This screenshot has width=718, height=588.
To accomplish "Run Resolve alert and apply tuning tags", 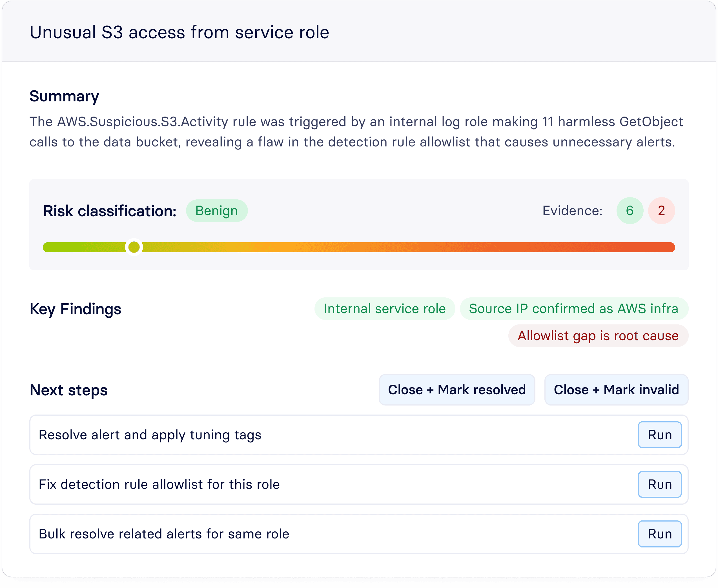I will 659,435.
